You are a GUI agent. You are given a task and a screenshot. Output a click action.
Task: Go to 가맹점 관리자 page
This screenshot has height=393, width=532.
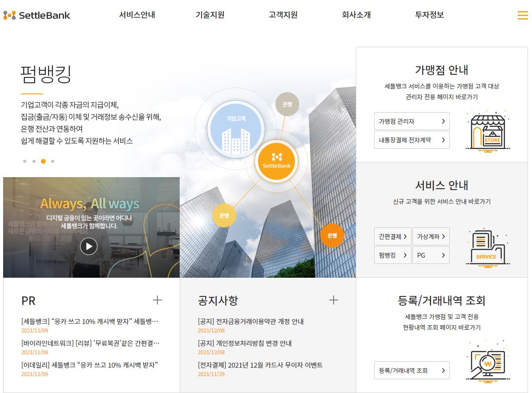[412, 121]
